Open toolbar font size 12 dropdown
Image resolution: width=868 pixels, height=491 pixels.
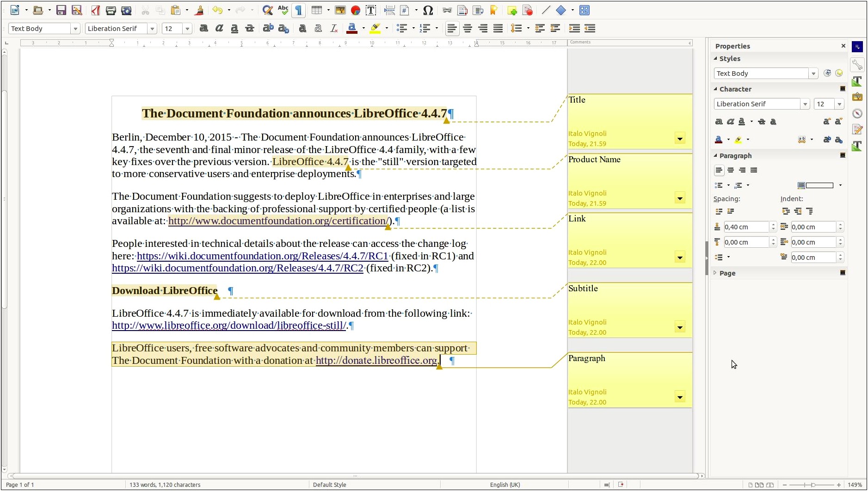[x=187, y=29]
